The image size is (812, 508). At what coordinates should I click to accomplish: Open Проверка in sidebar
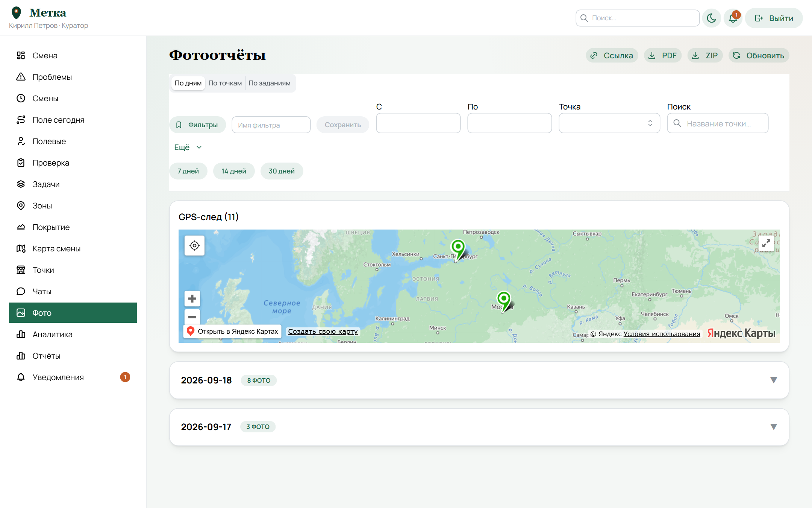(73, 163)
